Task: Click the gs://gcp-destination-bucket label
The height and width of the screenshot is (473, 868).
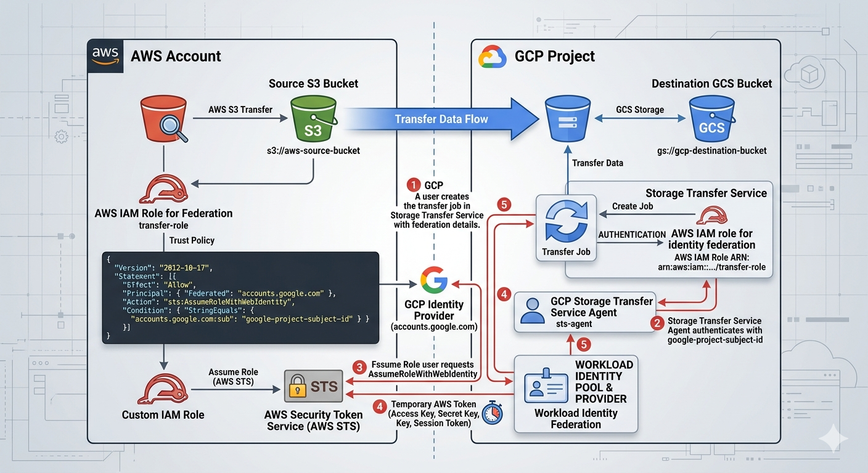Action: [712, 150]
